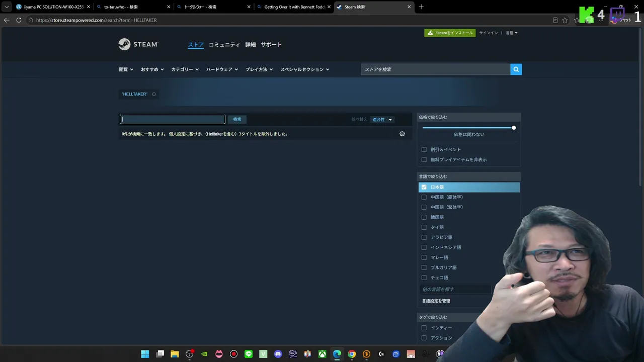The image size is (644, 362).
Task: Reload the page with the refresh icon
Action: [19, 20]
